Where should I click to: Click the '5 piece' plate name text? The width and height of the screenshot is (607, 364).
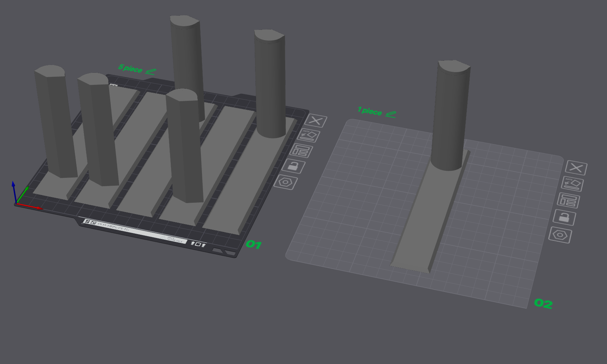[x=130, y=68]
